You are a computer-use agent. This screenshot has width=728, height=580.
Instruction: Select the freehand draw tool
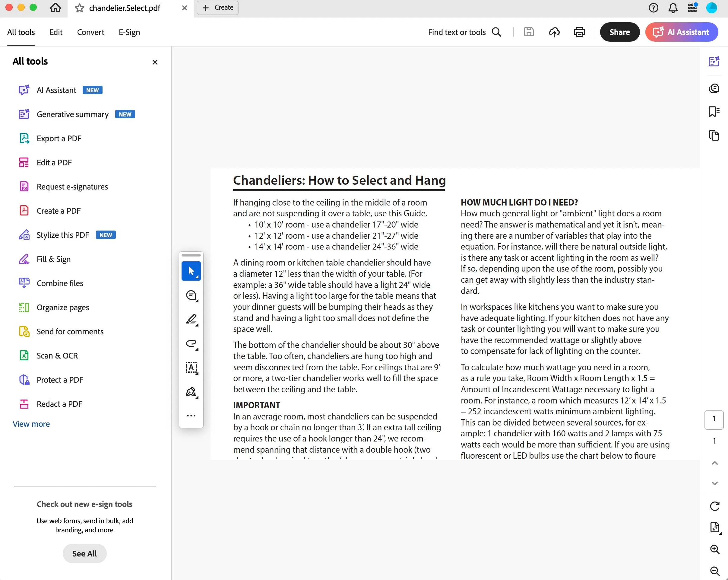coord(191,343)
